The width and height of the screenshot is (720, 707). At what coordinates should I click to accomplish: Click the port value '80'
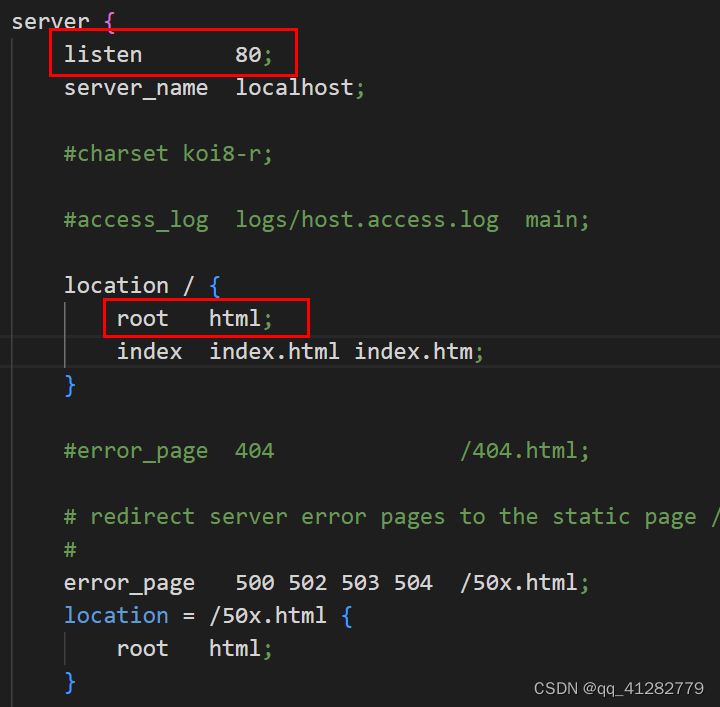248,54
